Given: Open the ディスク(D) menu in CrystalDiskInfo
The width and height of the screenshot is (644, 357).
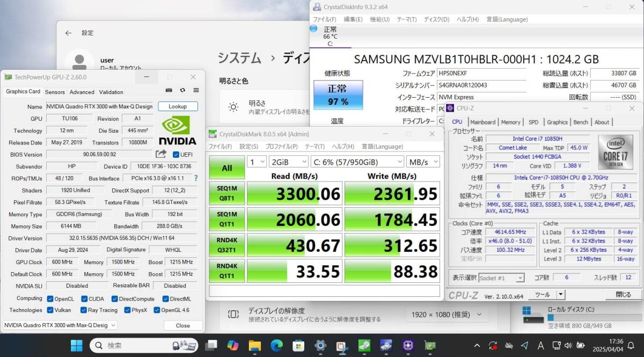Looking at the screenshot, I should pos(437,19).
